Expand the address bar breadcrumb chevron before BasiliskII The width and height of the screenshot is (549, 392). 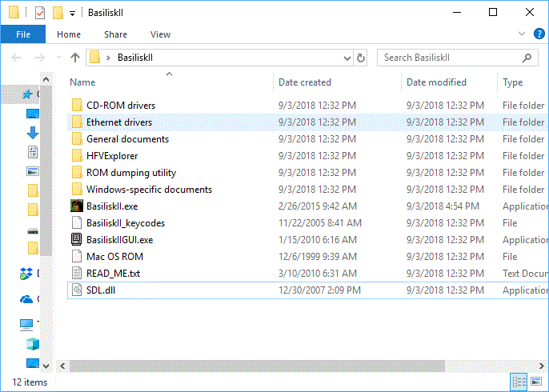tap(108, 58)
